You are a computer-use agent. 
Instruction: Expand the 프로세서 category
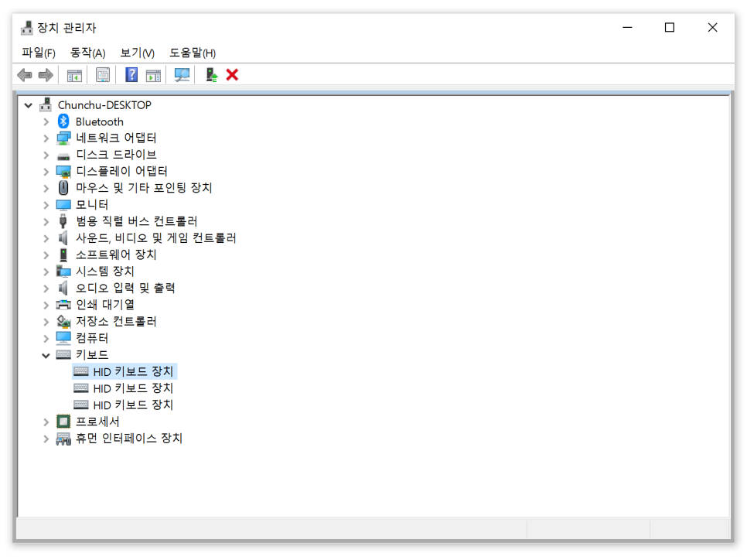pyautogui.click(x=46, y=422)
